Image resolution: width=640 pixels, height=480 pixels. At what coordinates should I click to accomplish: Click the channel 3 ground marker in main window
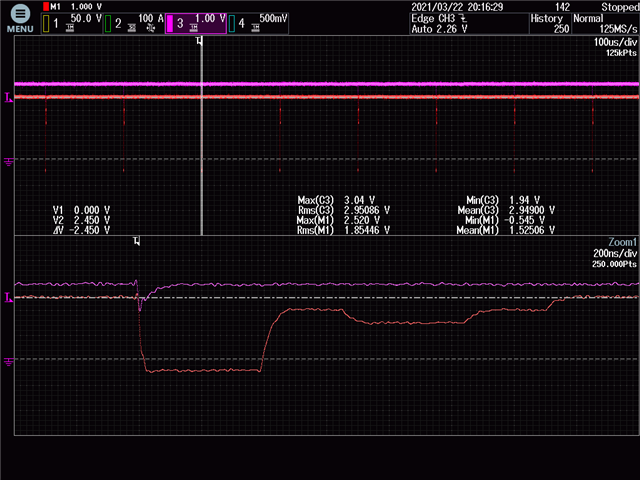tap(8, 162)
